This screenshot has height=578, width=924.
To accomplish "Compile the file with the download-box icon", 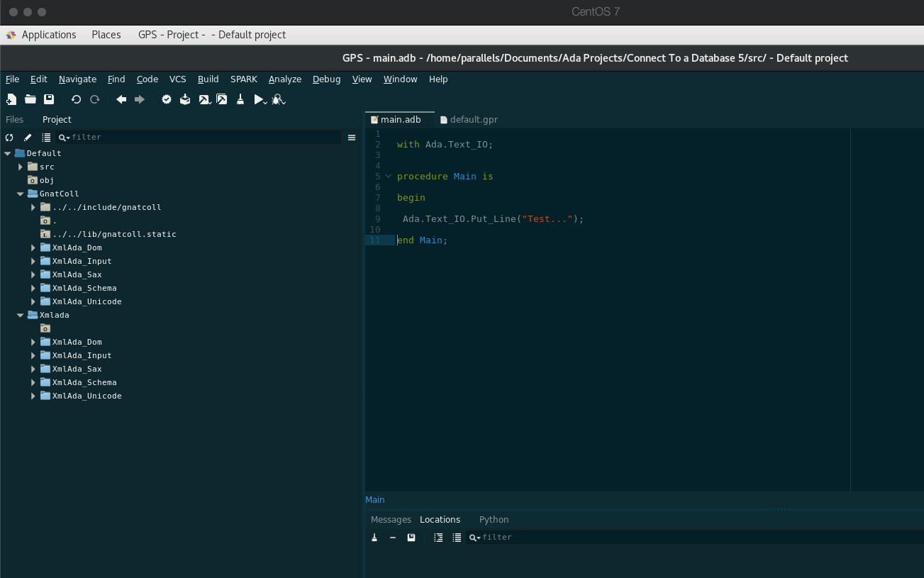I will (185, 100).
